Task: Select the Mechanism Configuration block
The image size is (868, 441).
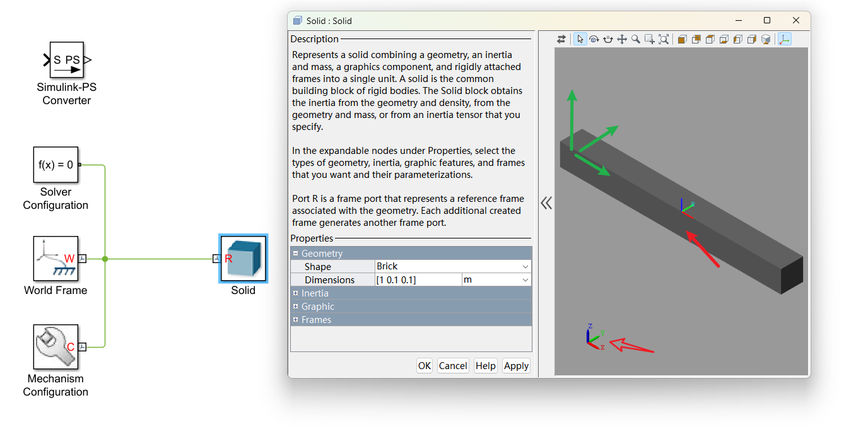Action: [56, 346]
